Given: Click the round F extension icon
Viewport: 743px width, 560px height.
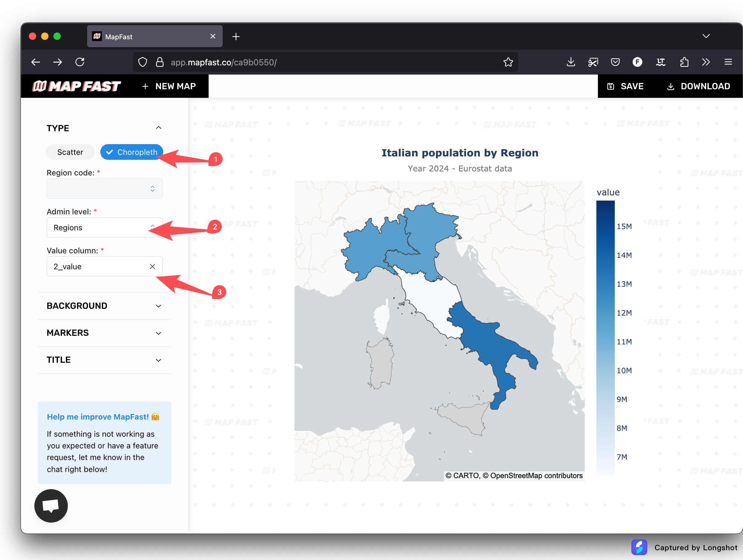Looking at the screenshot, I should 637,62.
